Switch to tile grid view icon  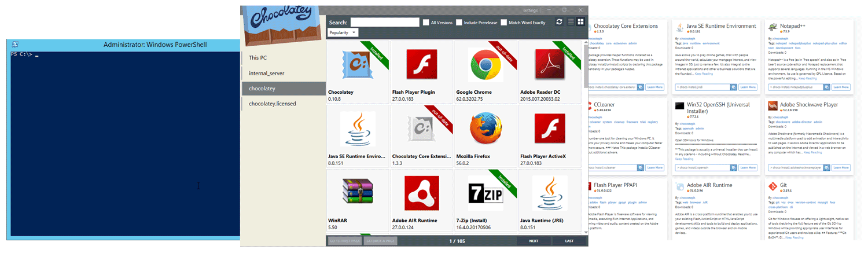pyautogui.click(x=580, y=22)
